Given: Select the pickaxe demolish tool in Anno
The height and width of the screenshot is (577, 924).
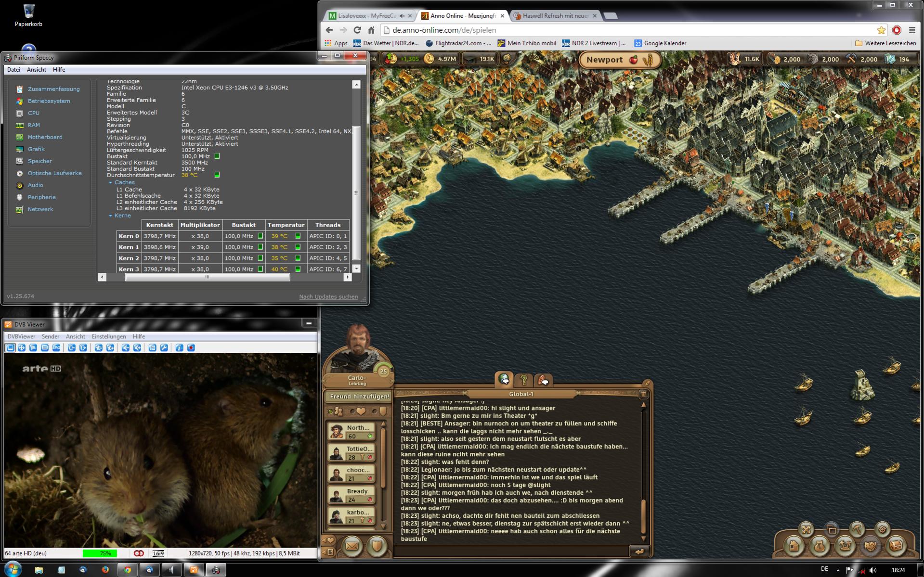Looking at the screenshot, I should pyautogui.click(x=857, y=529).
